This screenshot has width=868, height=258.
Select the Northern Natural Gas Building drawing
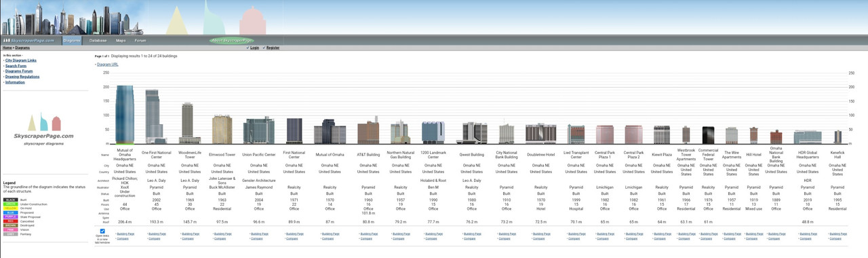coord(400,132)
